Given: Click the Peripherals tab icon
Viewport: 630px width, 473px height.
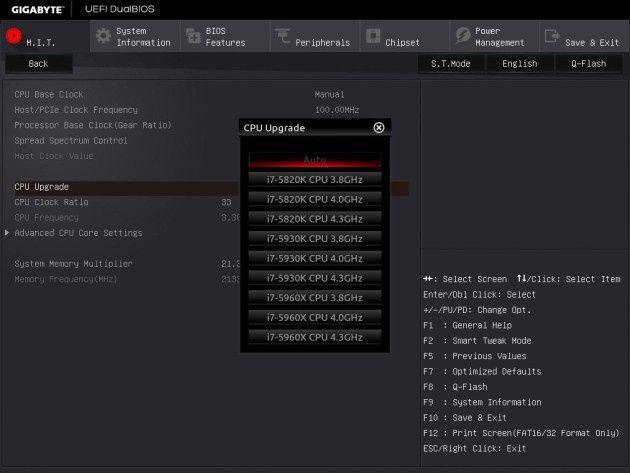Looking at the screenshot, I should coord(283,36).
